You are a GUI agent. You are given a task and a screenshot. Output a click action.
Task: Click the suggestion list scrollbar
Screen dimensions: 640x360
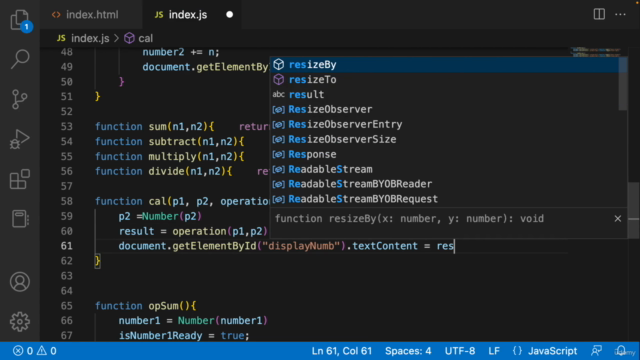[x=623, y=84]
